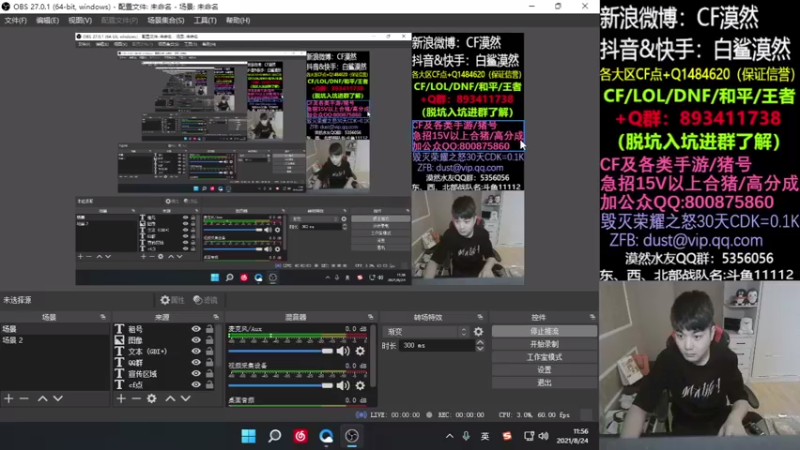Remove selected scene with the minus icon
Viewport: 800px width, 450px height.
click(24, 398)
